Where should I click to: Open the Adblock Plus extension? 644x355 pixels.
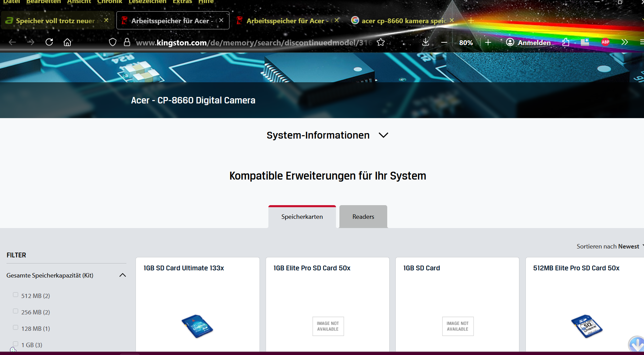[x=605, y=42]
